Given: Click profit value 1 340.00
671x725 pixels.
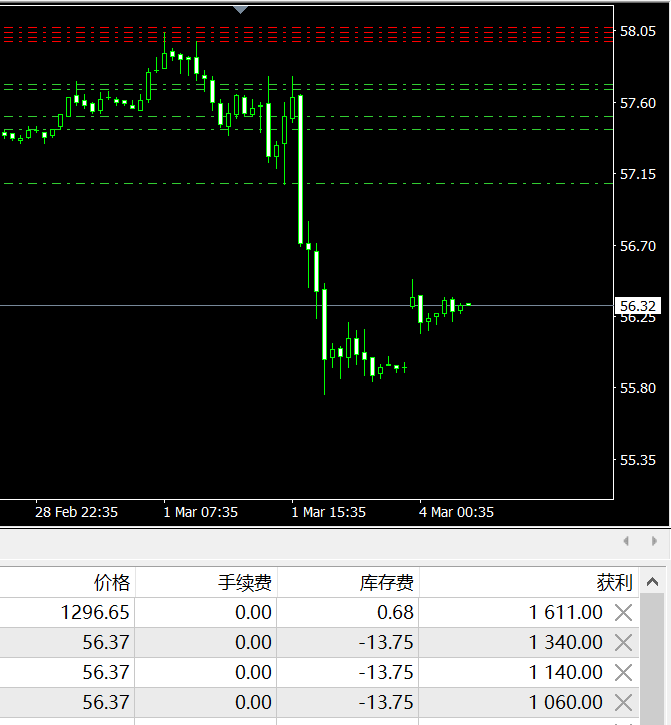Looking at the screenshot, I should tap(566, 643).
